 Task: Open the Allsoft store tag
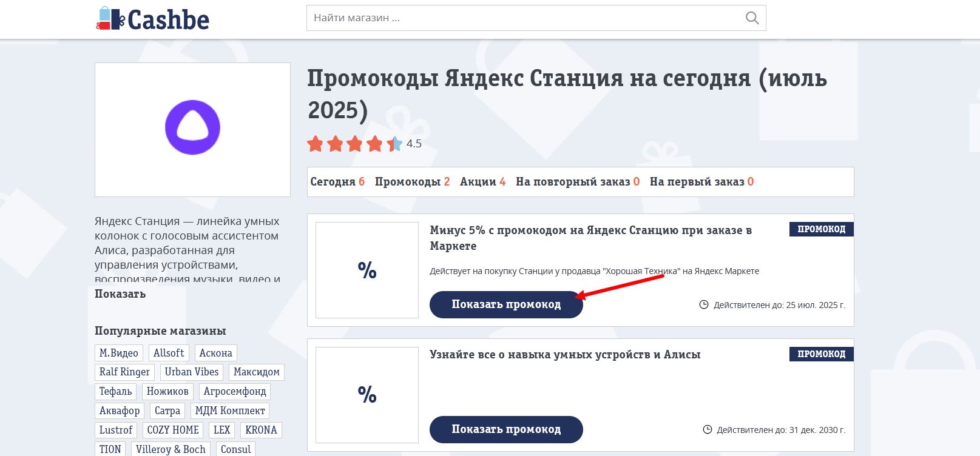coord(169,353)
